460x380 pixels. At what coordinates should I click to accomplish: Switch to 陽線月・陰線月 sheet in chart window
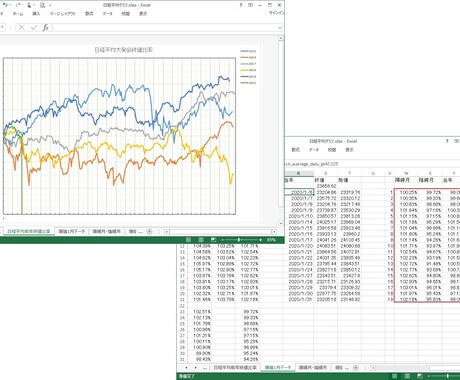(x=106, y=231)
